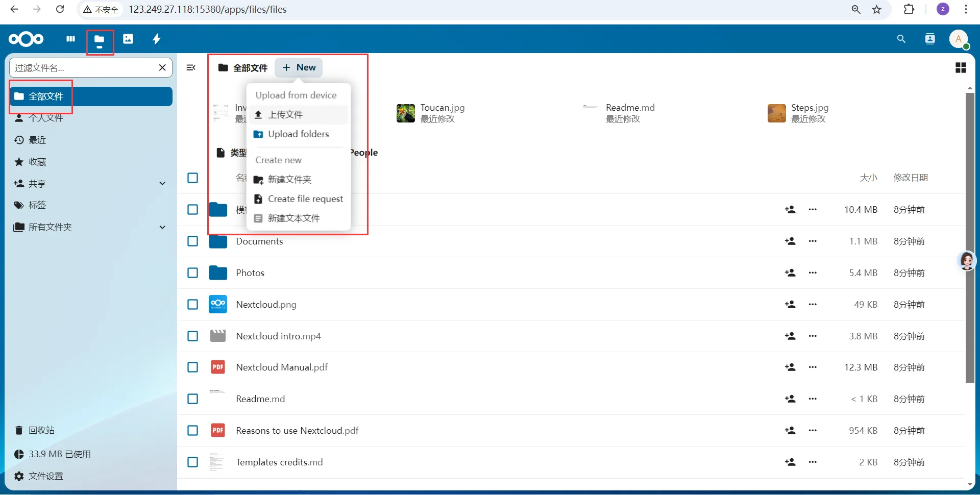The height and width of the screenshot is (495, 980).
Task: Open actions menu for Nextcloud.png
Action: click(x=813, y=305)
